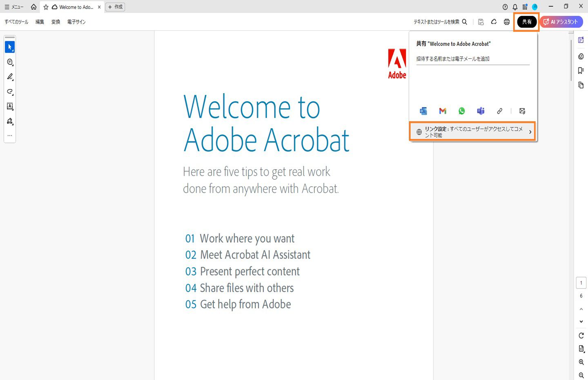Open the comments panel icon on right

[581, 56]
